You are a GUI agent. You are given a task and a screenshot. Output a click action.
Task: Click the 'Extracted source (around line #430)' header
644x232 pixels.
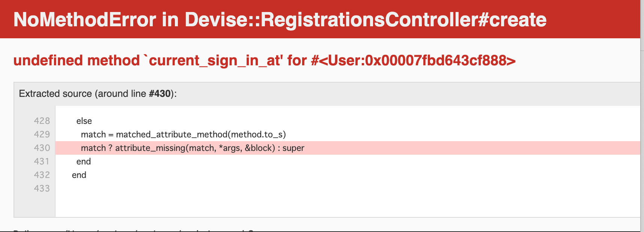point(98,93)
